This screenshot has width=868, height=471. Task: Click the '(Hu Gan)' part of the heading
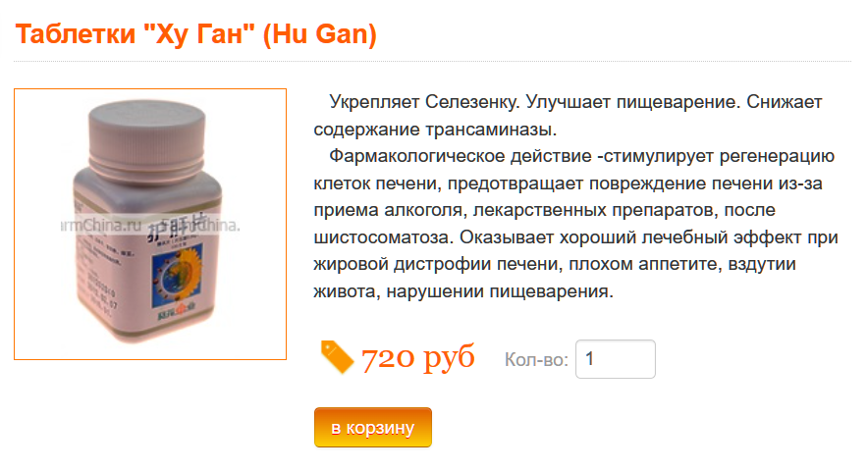pos(320,33)
